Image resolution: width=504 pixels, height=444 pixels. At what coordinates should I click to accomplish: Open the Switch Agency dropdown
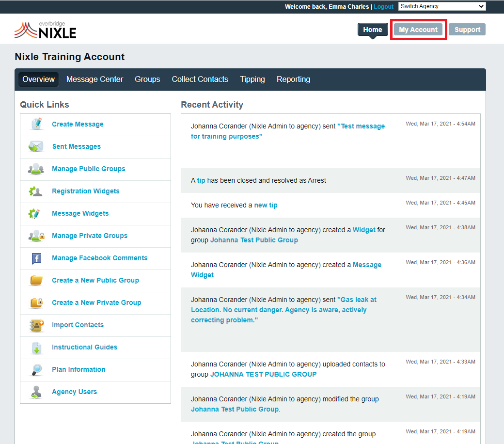pyautogui.click(x=441, y=6)
